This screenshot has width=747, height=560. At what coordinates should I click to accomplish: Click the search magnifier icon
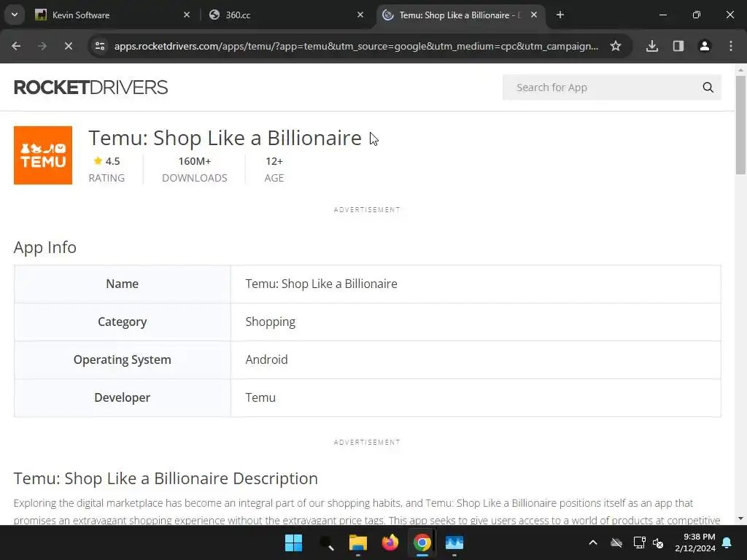click(708, 87)
